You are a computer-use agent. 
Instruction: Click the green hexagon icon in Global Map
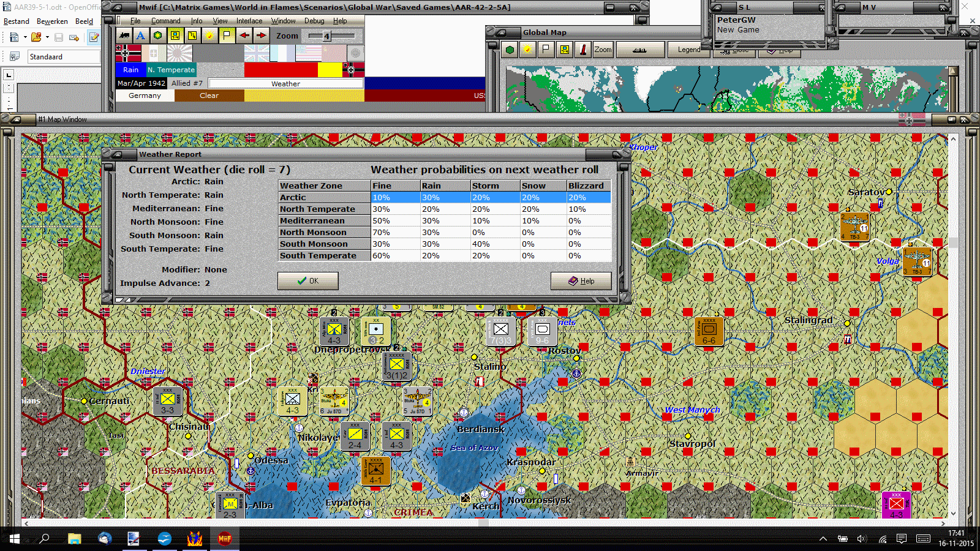(510, 50)
